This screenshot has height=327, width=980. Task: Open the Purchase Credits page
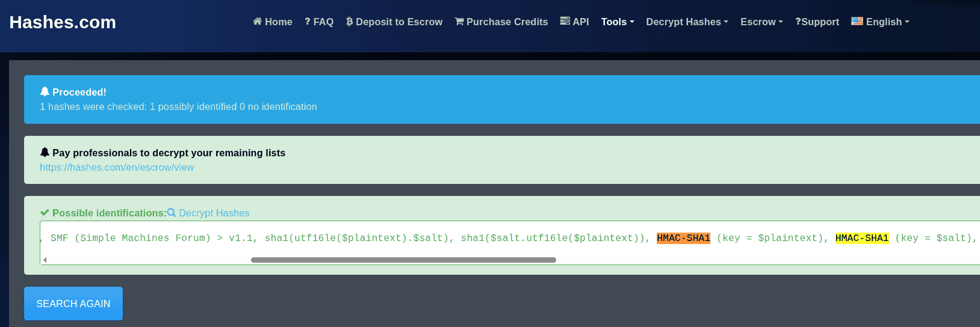coord(507,22)
